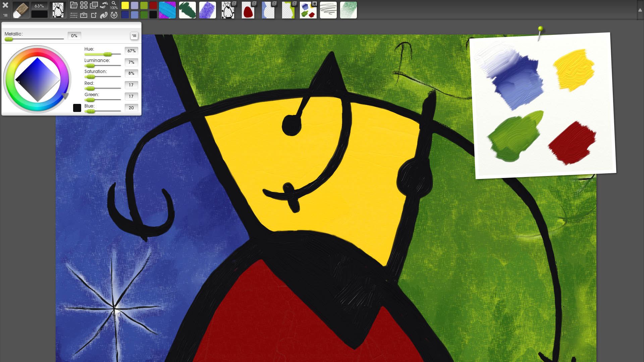Open the file menu folder icon
Screen dimensions: 644x362
pos(74,5)
